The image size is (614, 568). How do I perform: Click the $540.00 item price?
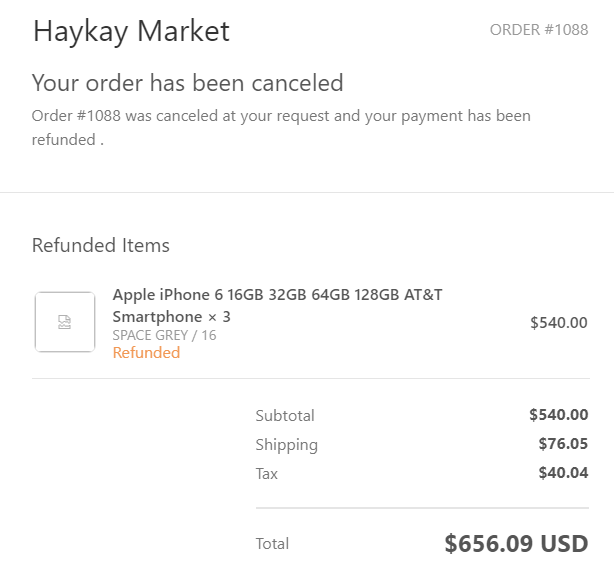558,322
